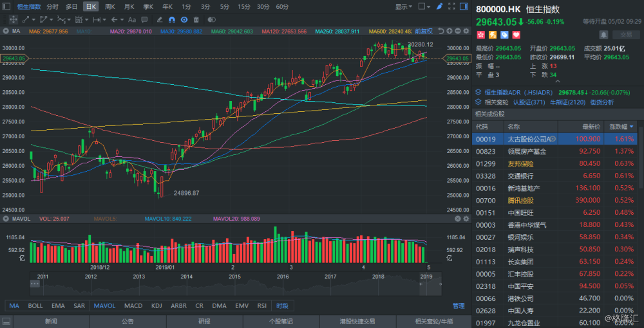644x328 pixels.
Task: Select the eraser tool
Action: [160, 19]
